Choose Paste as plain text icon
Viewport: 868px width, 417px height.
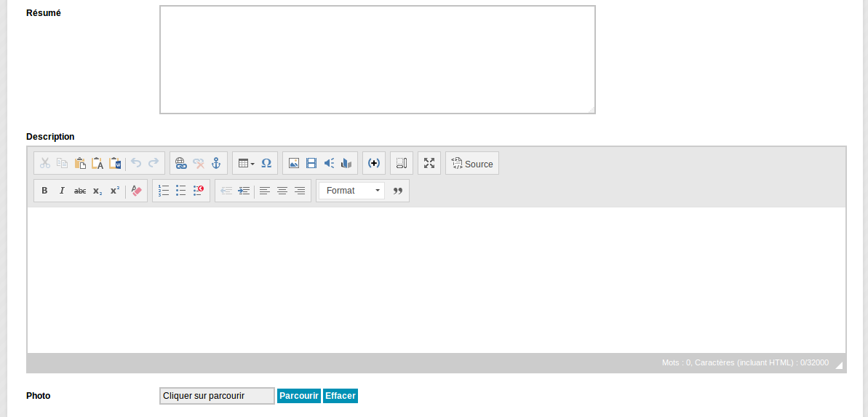97,163
